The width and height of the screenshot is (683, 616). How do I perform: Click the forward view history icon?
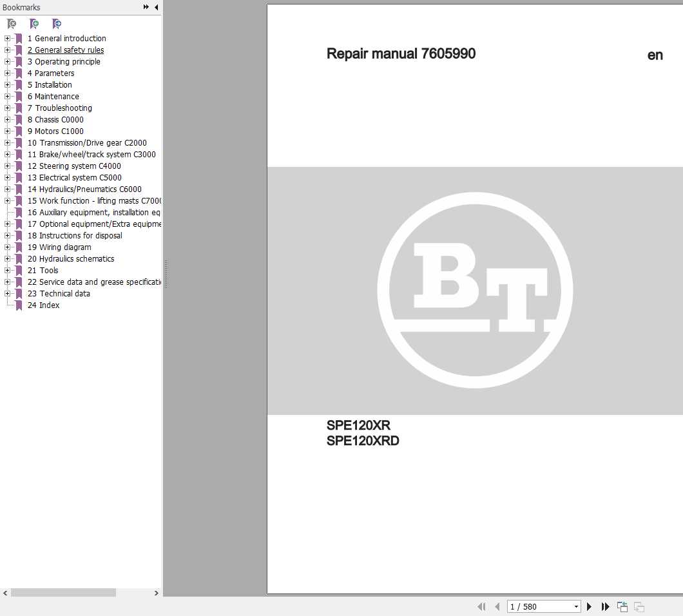click(x=638, y=607)
